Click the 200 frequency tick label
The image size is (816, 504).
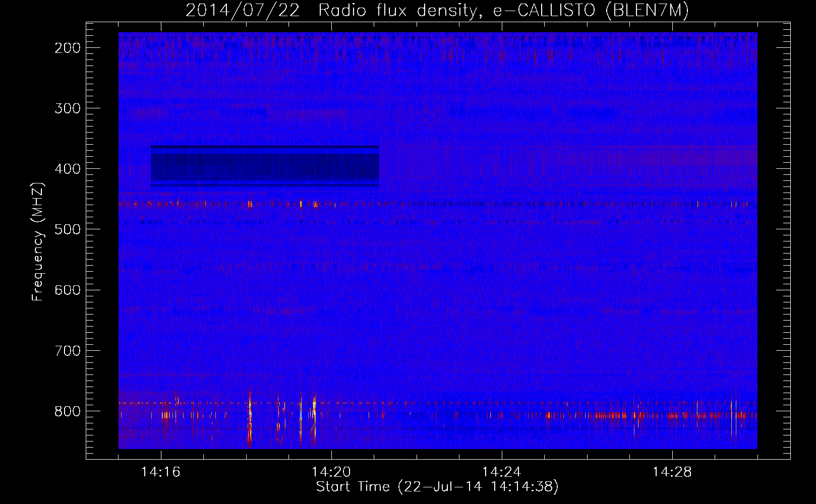pyautogui.click(x=67, y=48)
